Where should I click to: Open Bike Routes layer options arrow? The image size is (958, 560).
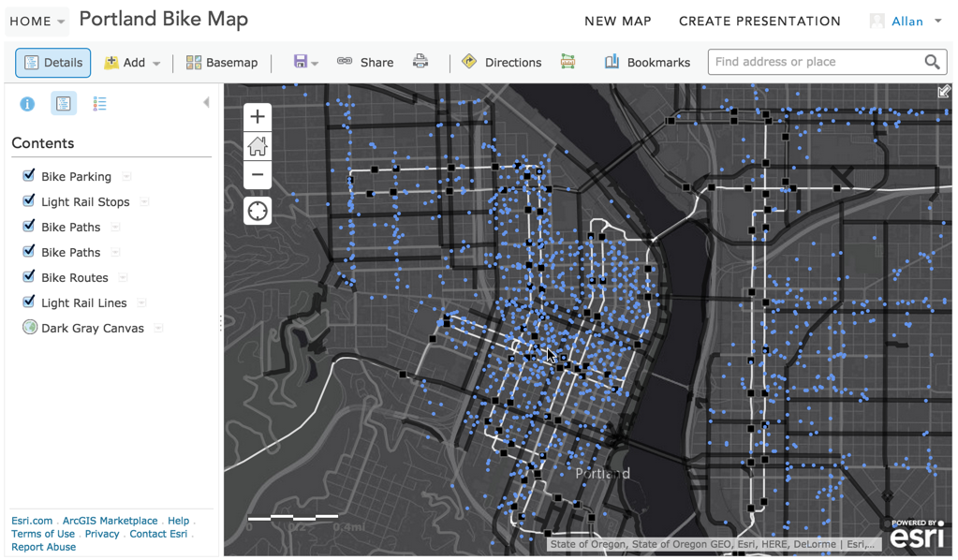pyautogui.click(x=123, y=277)
